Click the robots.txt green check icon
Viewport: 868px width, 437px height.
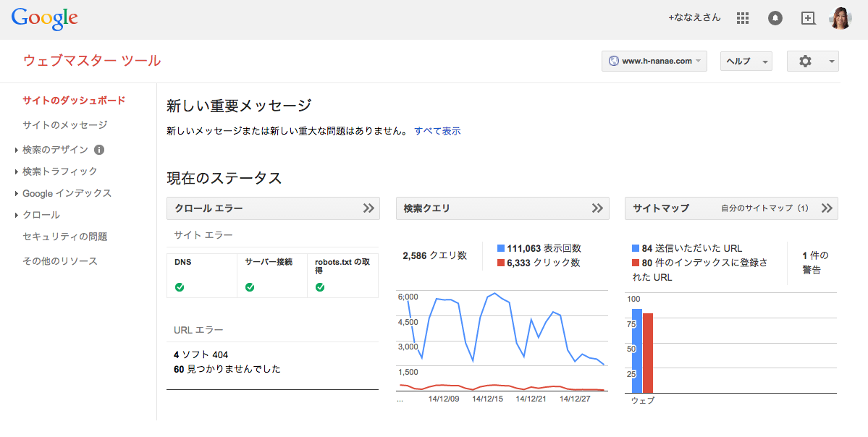[x=320, y=287]
